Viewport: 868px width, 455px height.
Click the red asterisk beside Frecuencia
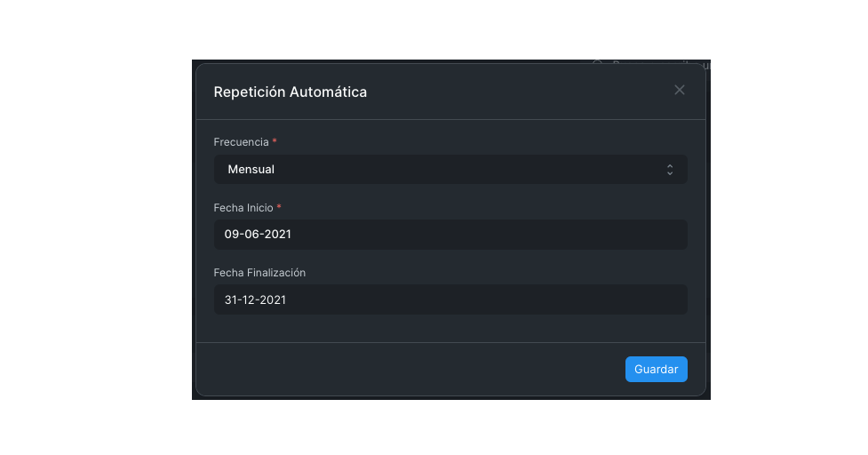pos(275,142)
